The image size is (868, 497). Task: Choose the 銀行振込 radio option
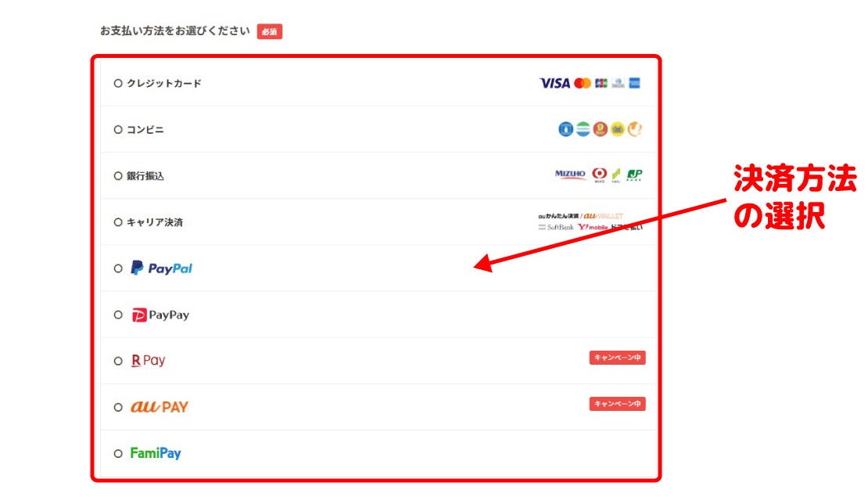[118, 176]
